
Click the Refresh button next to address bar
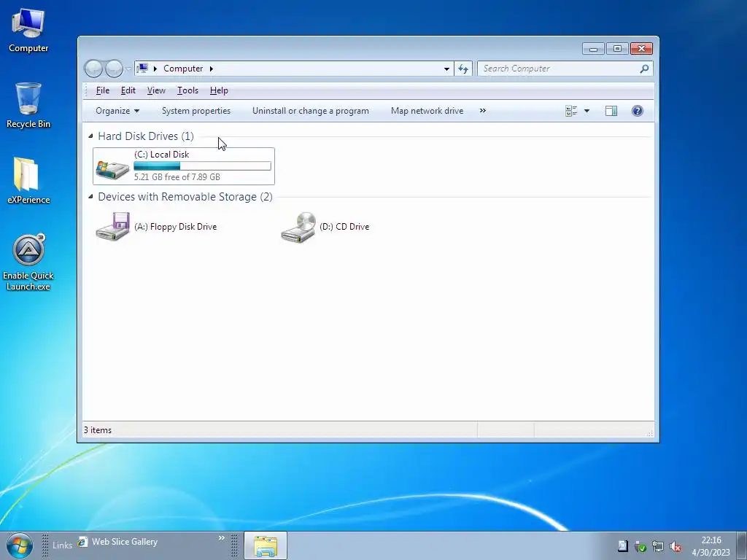[463, 69]
